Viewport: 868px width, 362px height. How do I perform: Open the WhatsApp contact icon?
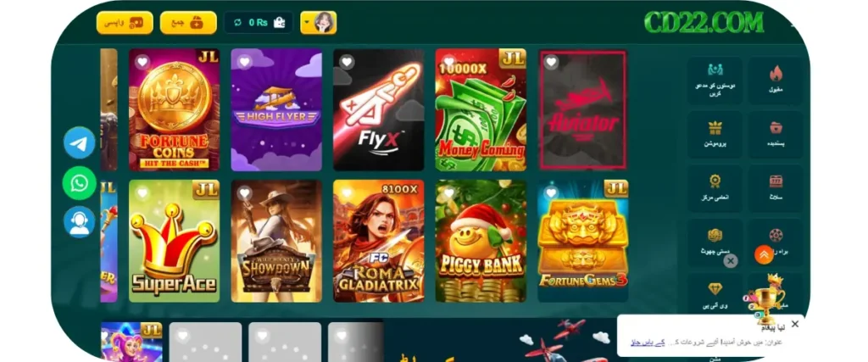[x=79, y=182]
